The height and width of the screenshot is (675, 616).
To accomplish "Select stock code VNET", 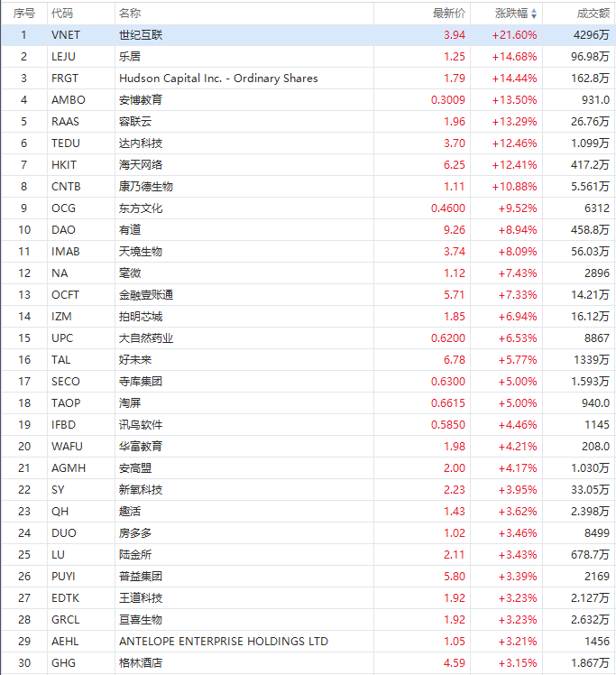I will (x=66, y=35).
